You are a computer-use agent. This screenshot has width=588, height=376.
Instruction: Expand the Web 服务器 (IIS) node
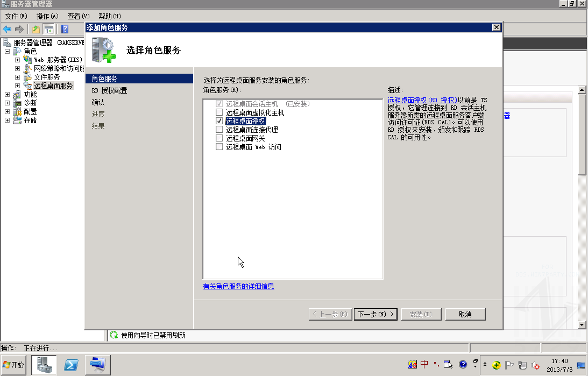click(x=17, y=60)
